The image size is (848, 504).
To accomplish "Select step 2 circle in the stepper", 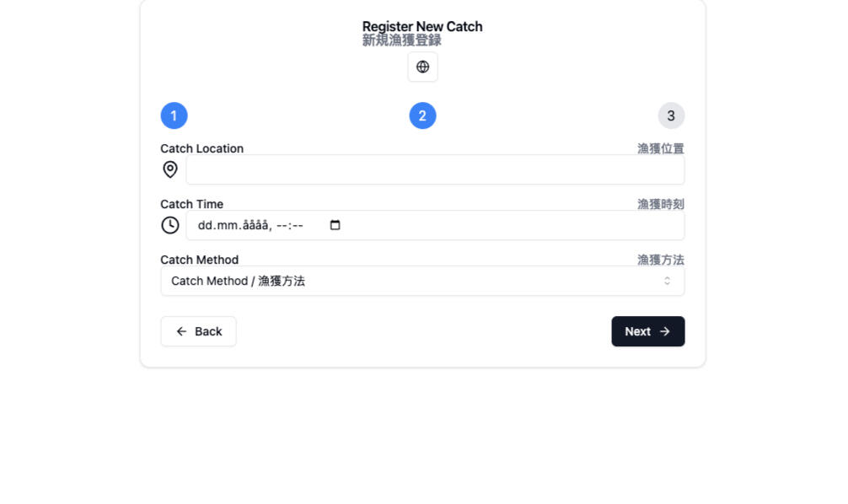I will point(422,115).
